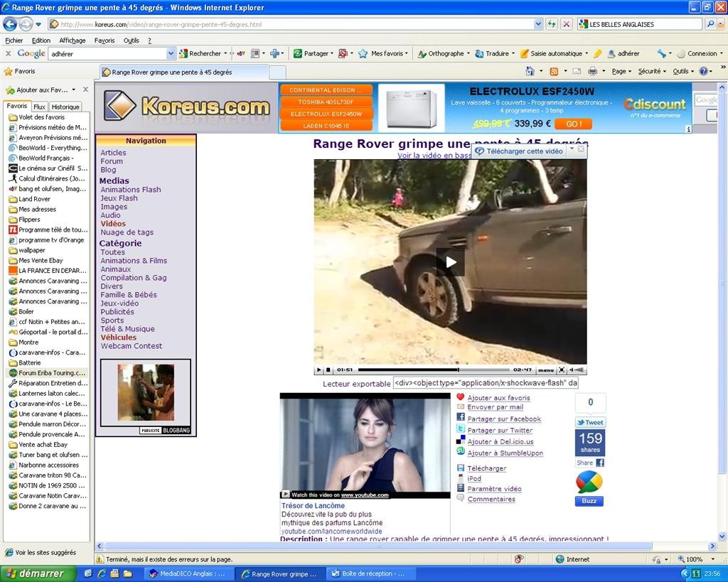The image size is (728, 582).
Task: Click the Mes favoris star icon
Action: [363, 54]
